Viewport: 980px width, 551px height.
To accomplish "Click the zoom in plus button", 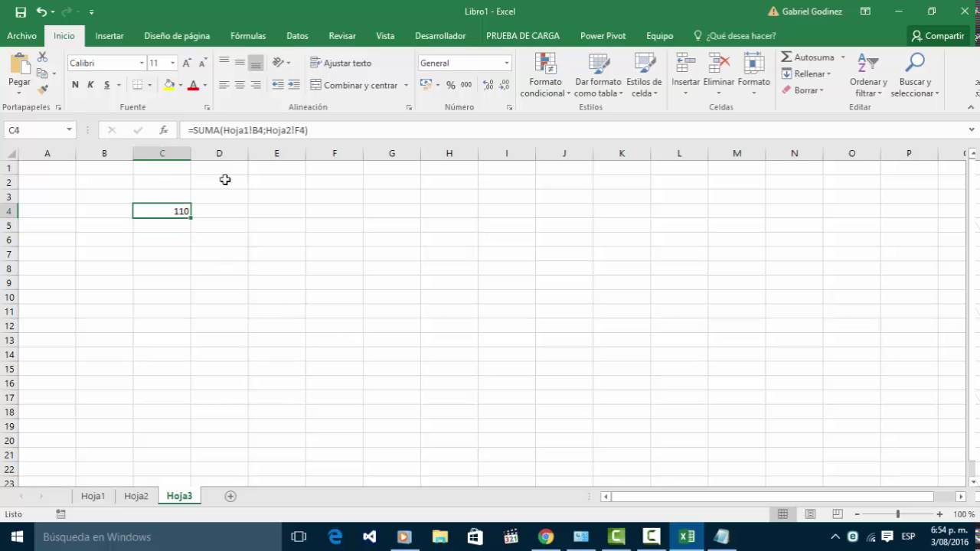I will coord(939,514).
